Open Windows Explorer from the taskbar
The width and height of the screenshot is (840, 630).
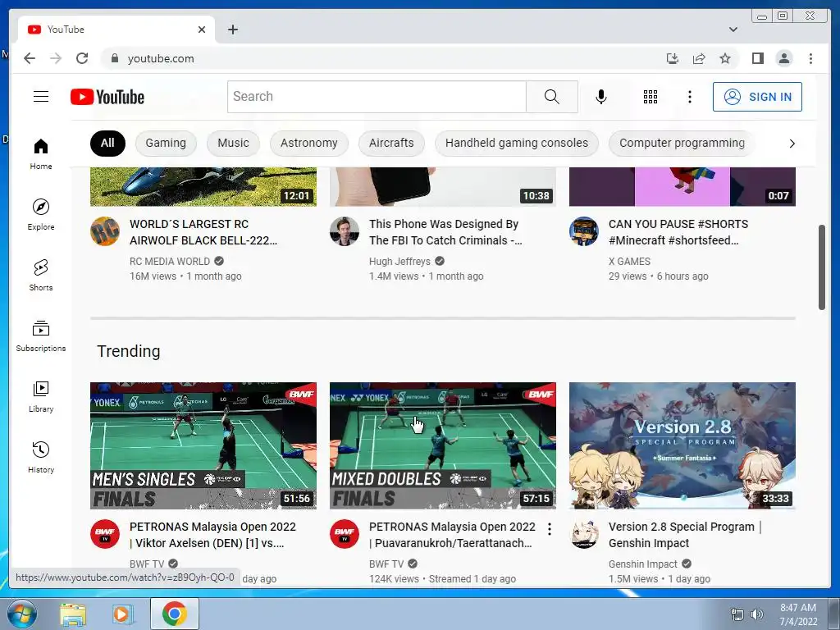pos(73,614)
